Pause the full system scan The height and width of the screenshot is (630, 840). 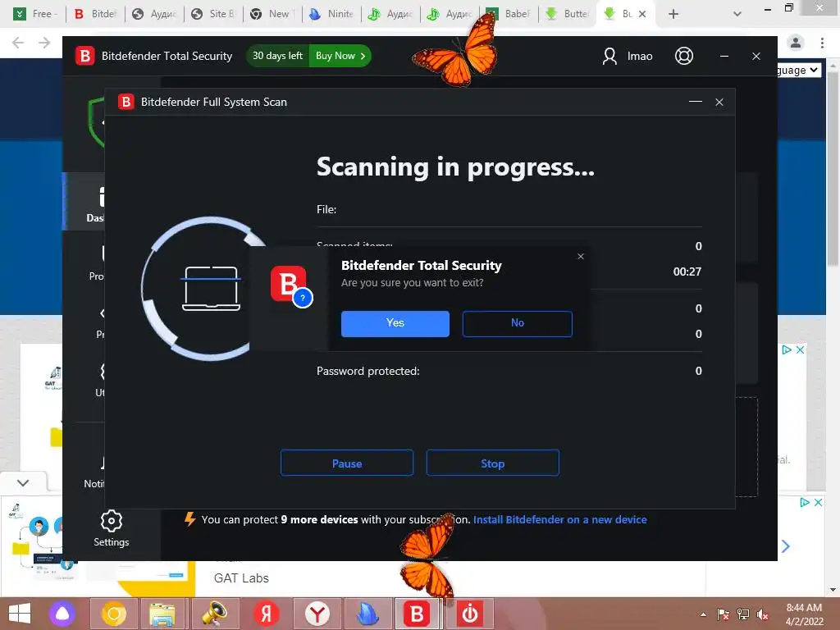(x=347, y=463)
